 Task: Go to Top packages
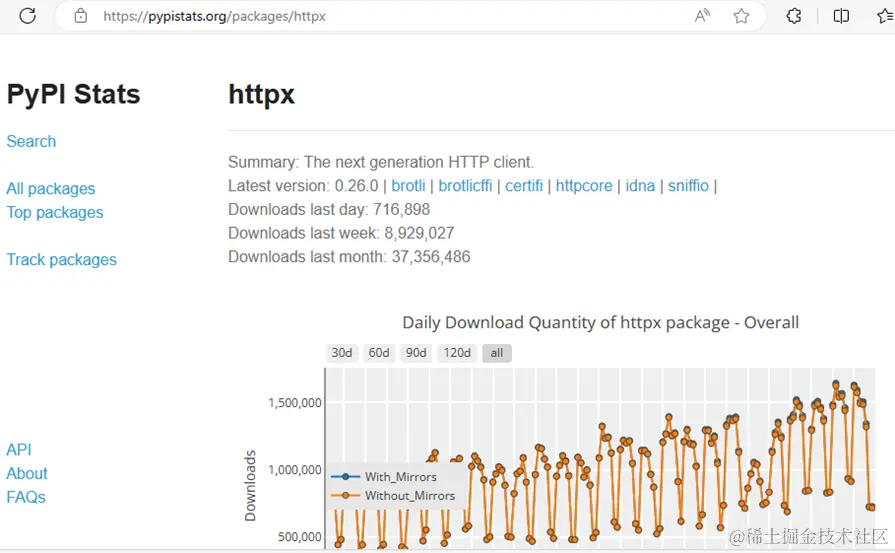(x=55, y=212)
